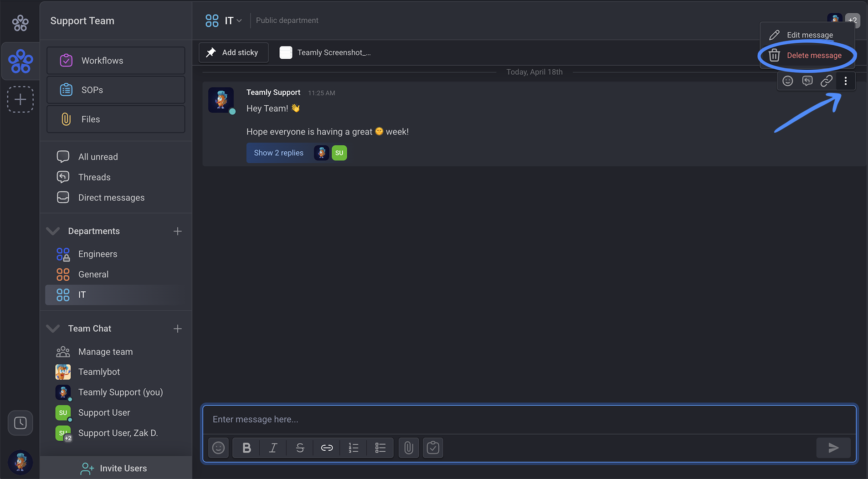Add a new department with plus icon
This screenshot has width=868, height=479.
point(178,232)
